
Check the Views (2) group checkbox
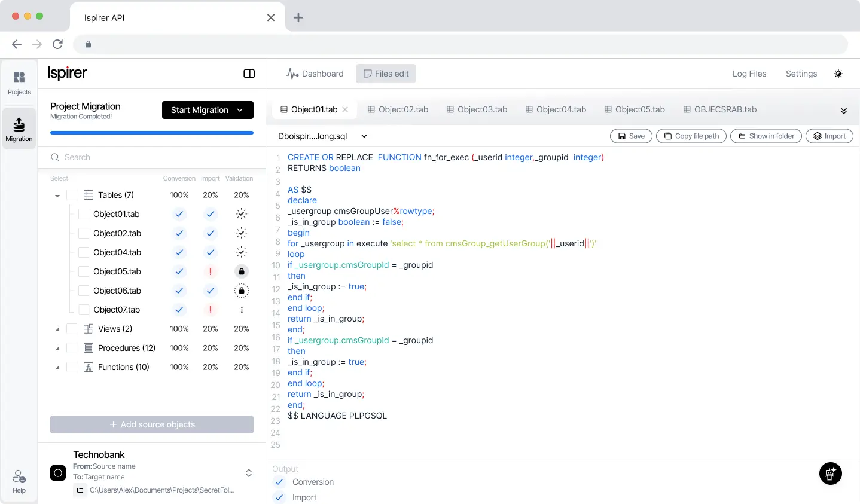72,329
